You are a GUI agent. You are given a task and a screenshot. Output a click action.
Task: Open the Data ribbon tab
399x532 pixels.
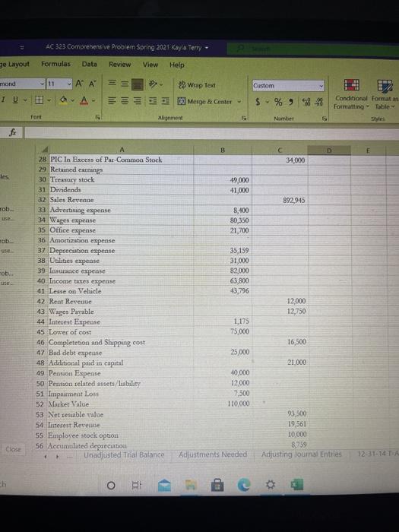click(x=89, y=64)
